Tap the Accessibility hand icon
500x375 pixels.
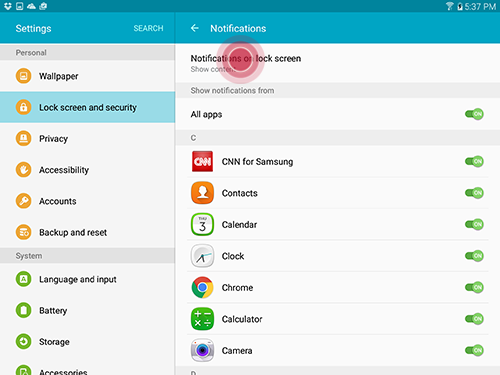[x=23, y=170]
